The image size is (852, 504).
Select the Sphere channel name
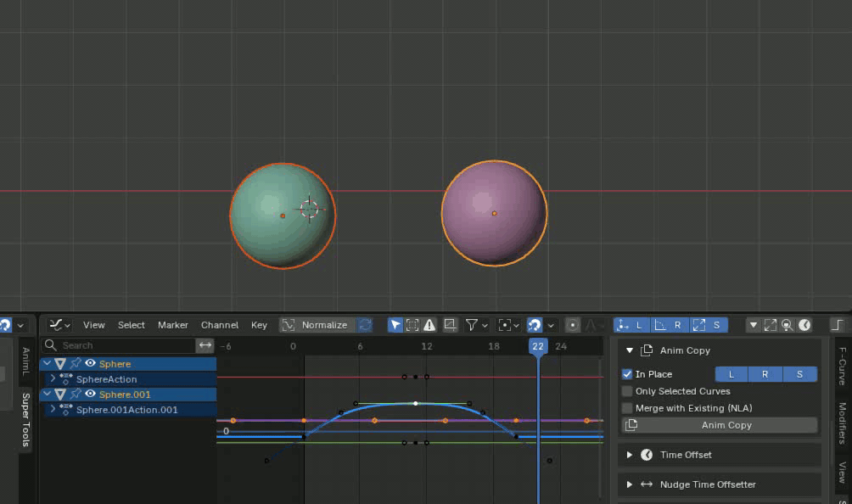coord(115,364)
